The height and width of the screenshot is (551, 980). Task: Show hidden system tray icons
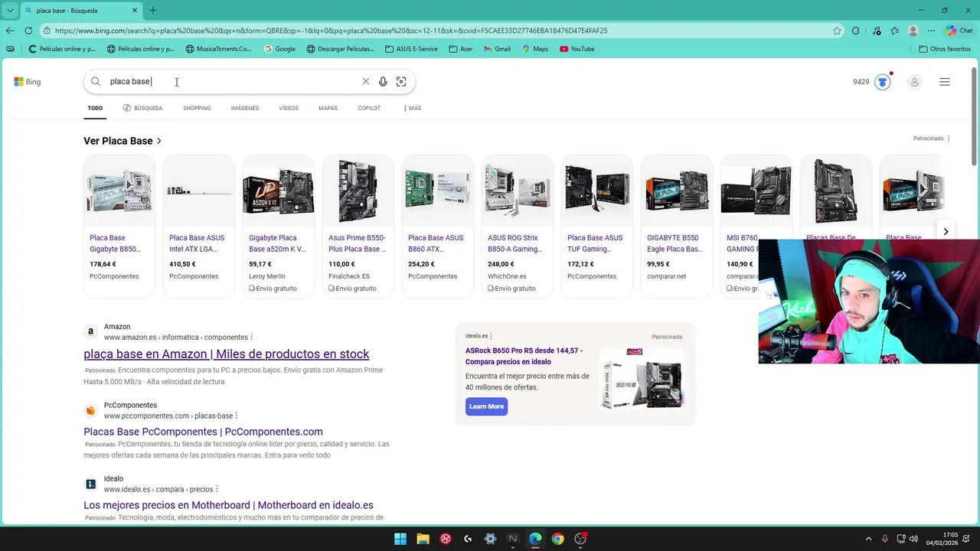tap(868, 539)
